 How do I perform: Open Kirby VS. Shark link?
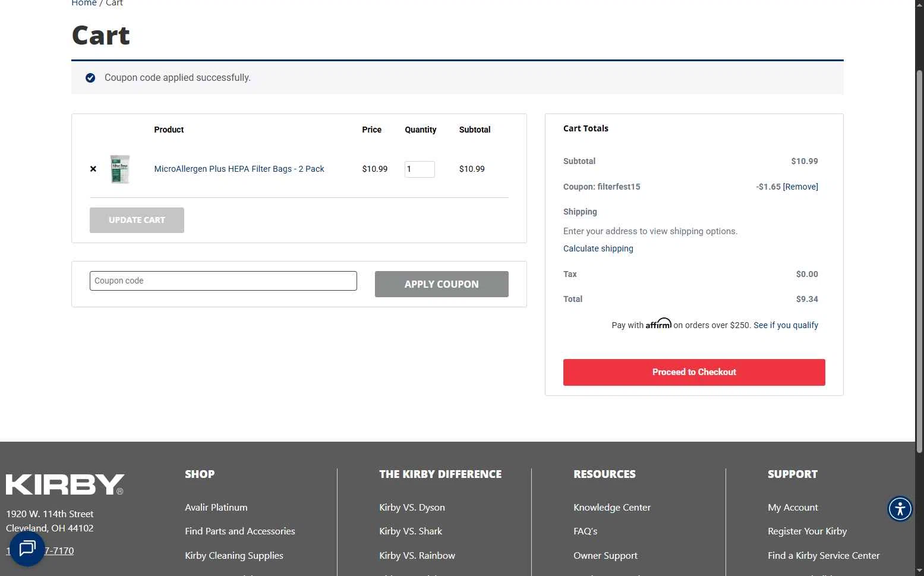click(411, 531)
